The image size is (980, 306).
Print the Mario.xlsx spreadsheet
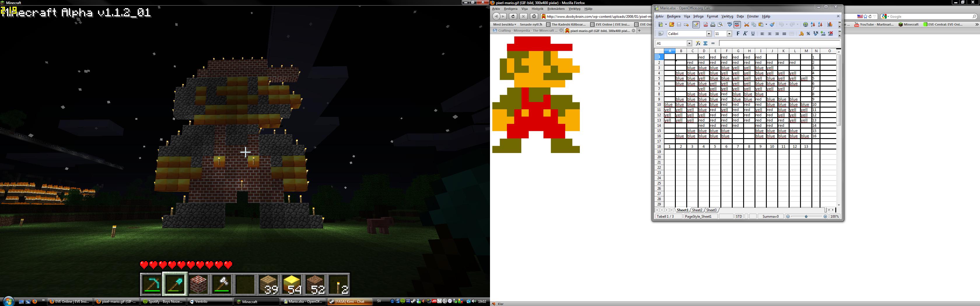(x=713, y=25)
